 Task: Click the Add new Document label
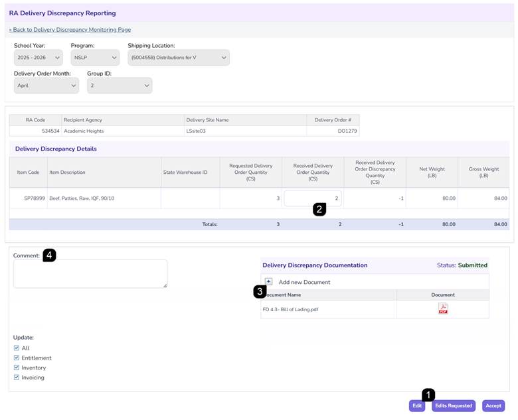pyautogui.click(x=304, y=282)
